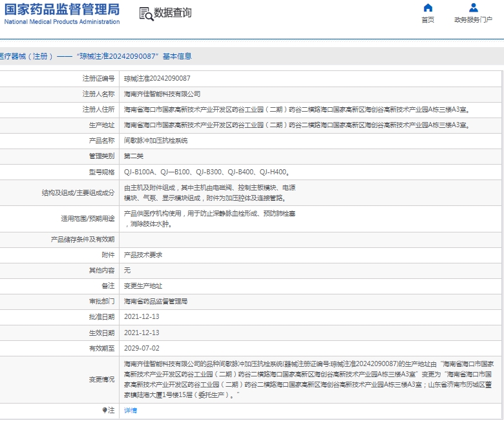Go to 首页 text link

pos(428,20)
